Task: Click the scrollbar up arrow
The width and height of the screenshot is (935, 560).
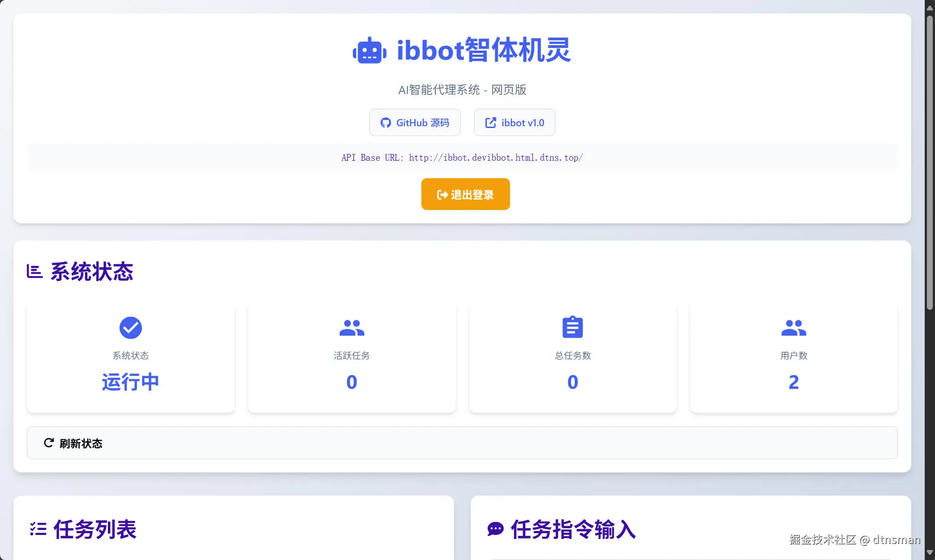Action: (x=930, y=8)
